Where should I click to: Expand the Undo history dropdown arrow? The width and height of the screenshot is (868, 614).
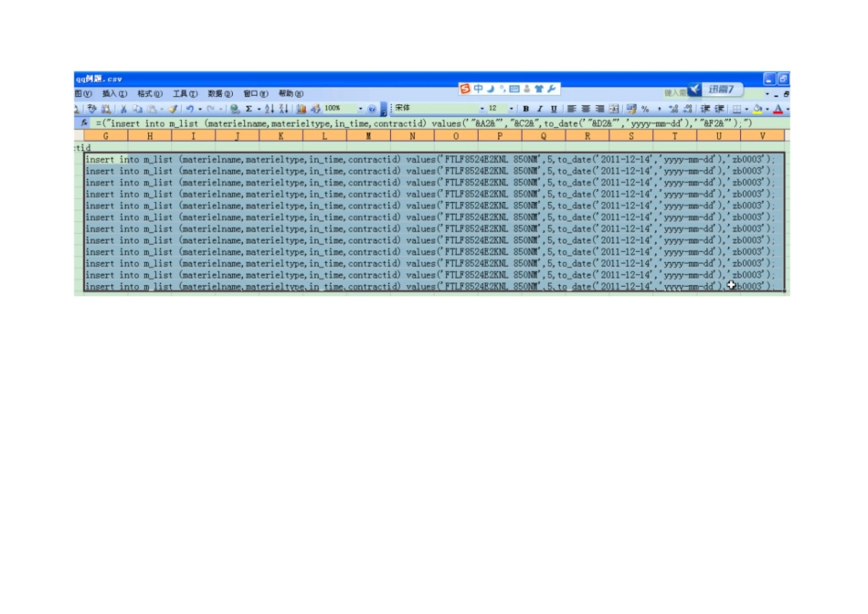200,109
